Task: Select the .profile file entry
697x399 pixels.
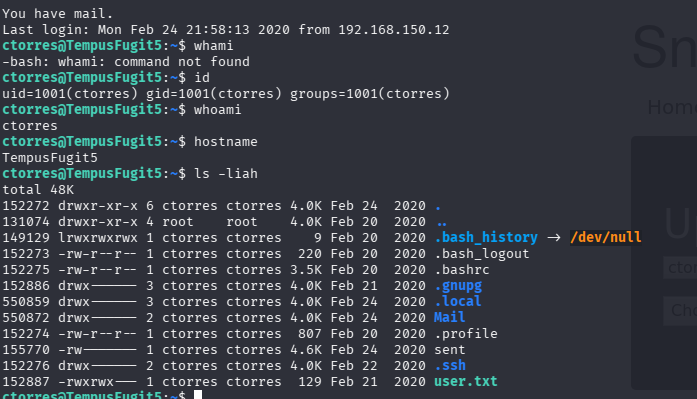Action: [x=466, y=334]
